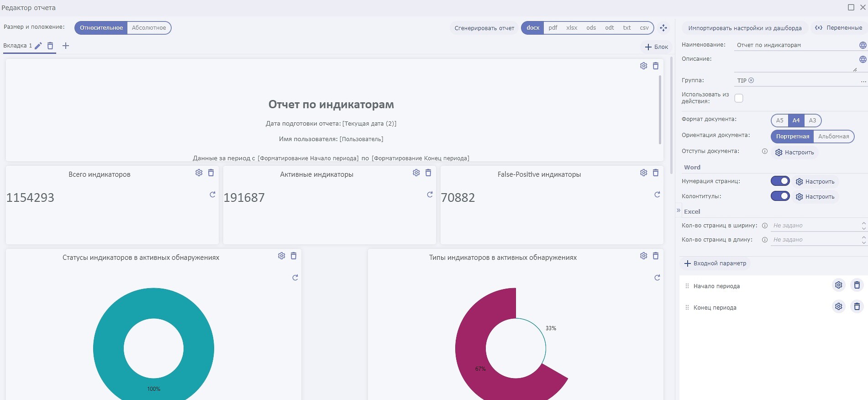Screen dimensions: 868x400
Task: Open settings of Всего индикаторов block
Action: pos(199,173)
